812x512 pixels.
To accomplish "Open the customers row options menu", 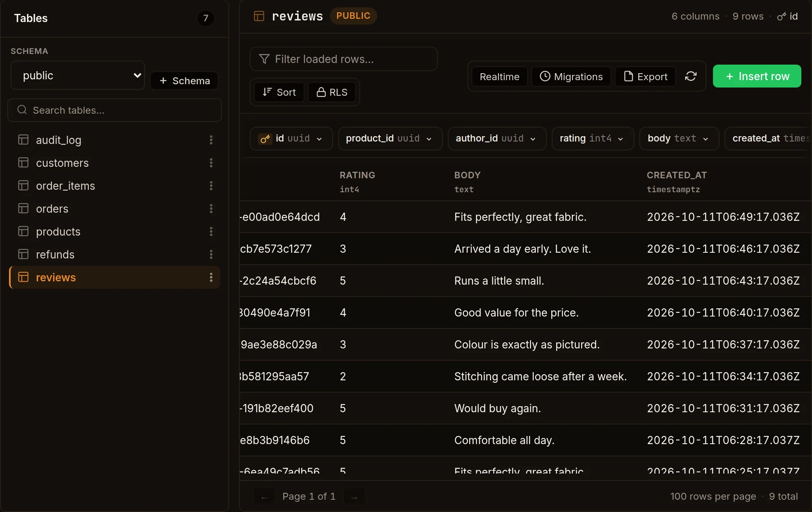I will point(211,163).
